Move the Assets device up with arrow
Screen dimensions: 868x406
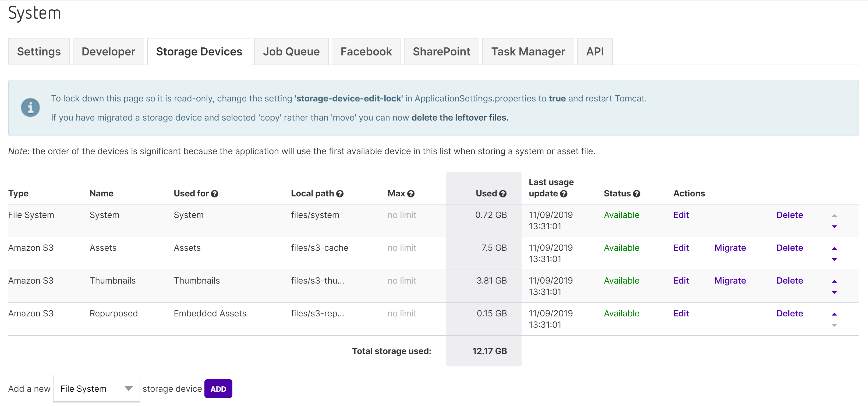(834, 249)
